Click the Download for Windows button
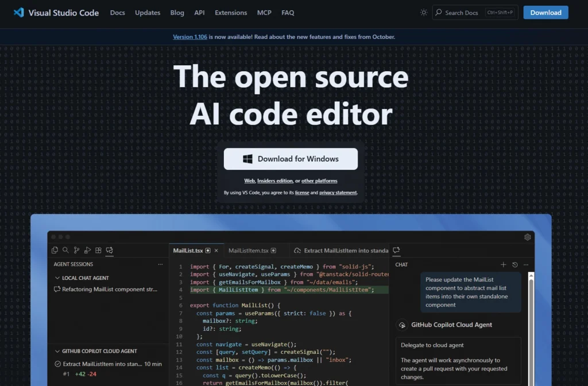588x386 pixels. [291, 159]
